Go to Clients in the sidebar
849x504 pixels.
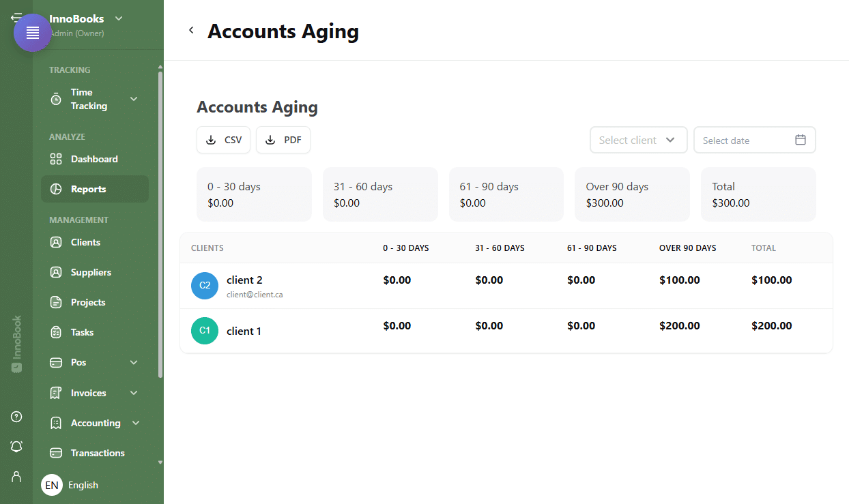point(95,242)
